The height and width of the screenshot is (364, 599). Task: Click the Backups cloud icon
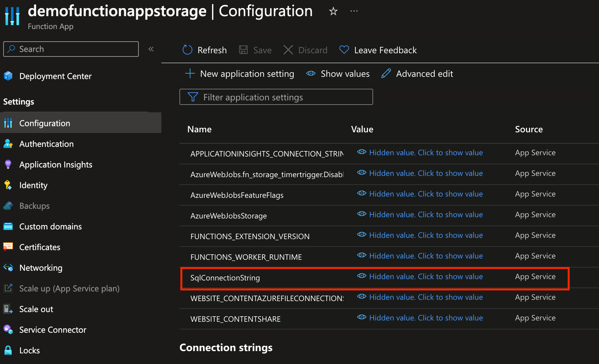coord(8,206)
